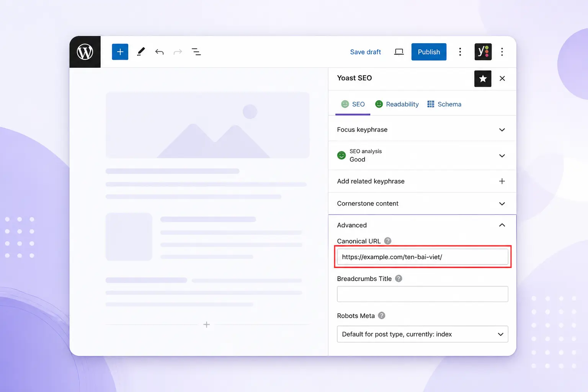Open the block inserter plus button

[x=120, y=52]
